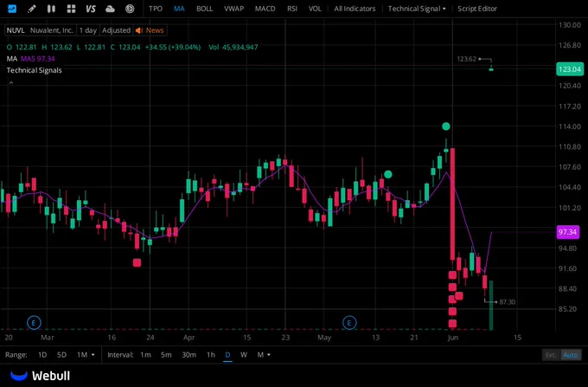The height and width of the screenshot is (387, 588).
Task: Enable the VOL indicator
Action: [315, 9]
